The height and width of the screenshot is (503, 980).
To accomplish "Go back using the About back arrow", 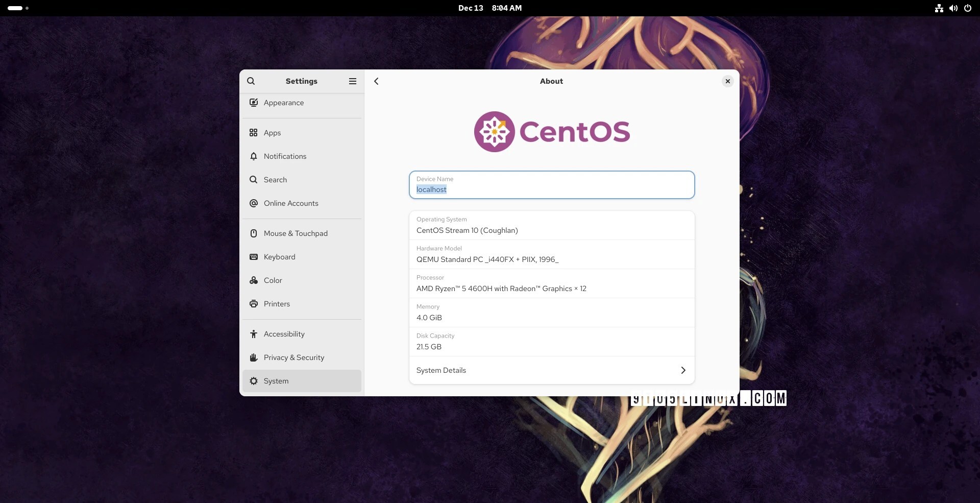I will point(376,81).
